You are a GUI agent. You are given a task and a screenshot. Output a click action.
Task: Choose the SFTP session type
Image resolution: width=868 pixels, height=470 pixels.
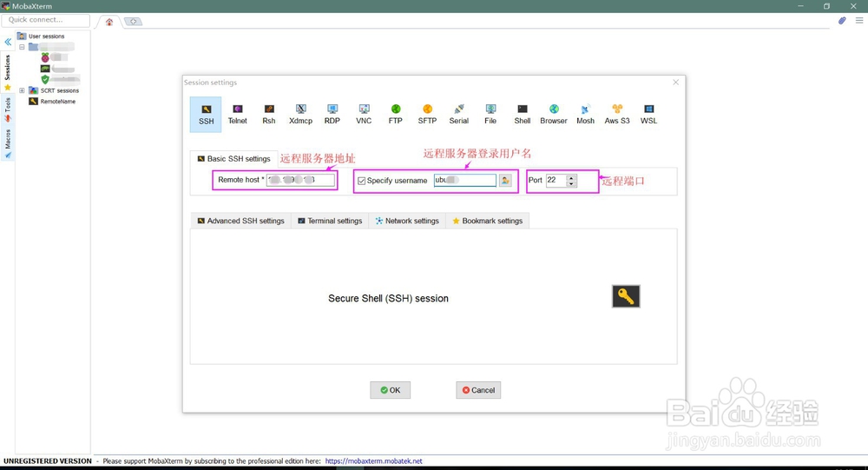click(x=427, y=114)
